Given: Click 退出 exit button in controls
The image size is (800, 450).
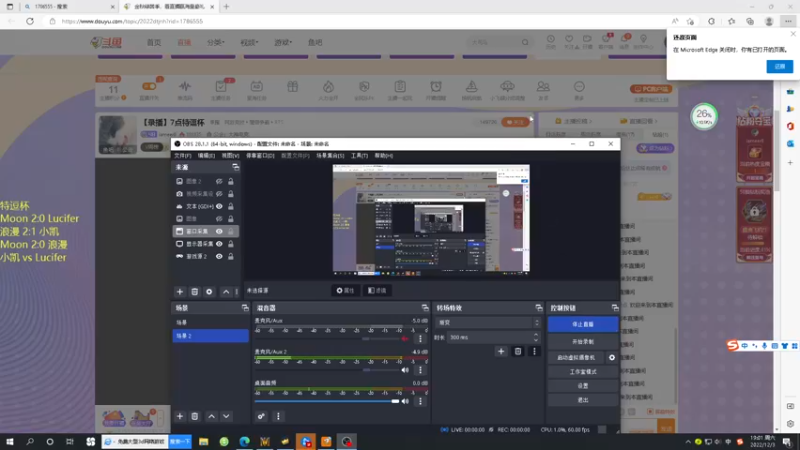Looking at the screenshot, I should click(583, 400).
